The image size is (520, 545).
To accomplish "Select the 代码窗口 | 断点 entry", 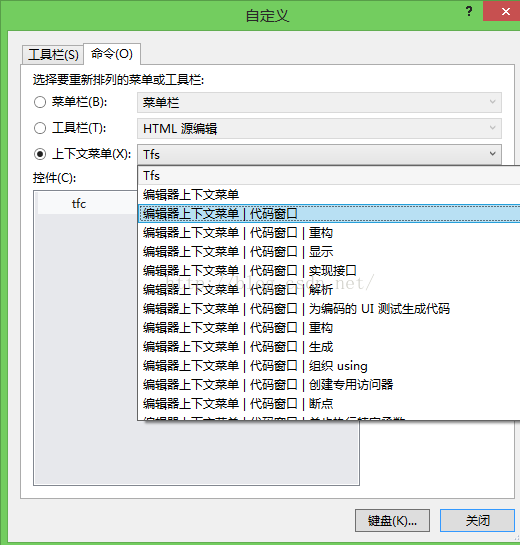I will (x=329, y=404).
